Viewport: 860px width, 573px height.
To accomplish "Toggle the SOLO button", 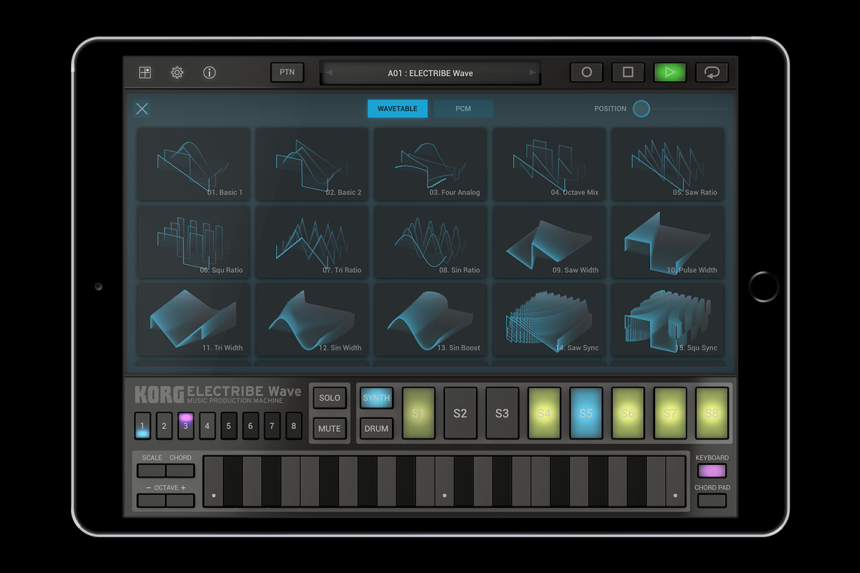I will (330, 398).
